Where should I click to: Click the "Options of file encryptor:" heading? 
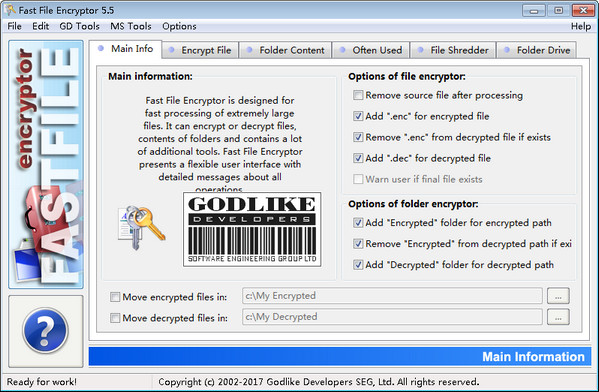[407, 76]
